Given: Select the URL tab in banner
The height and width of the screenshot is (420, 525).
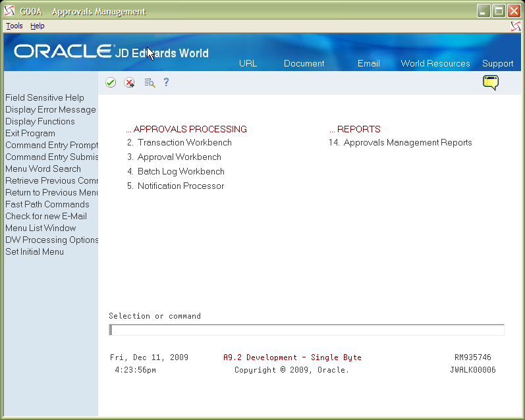Looking at the screenshot, I should [248, 63].
